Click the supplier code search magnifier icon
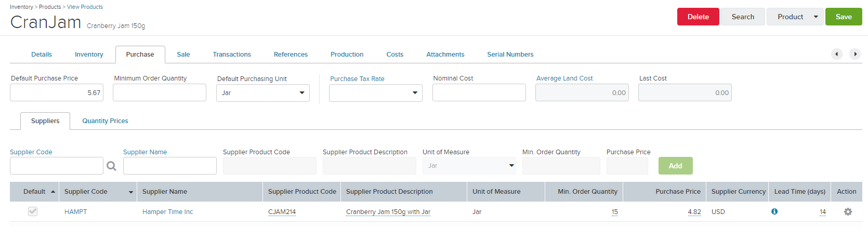 [111, 166]
